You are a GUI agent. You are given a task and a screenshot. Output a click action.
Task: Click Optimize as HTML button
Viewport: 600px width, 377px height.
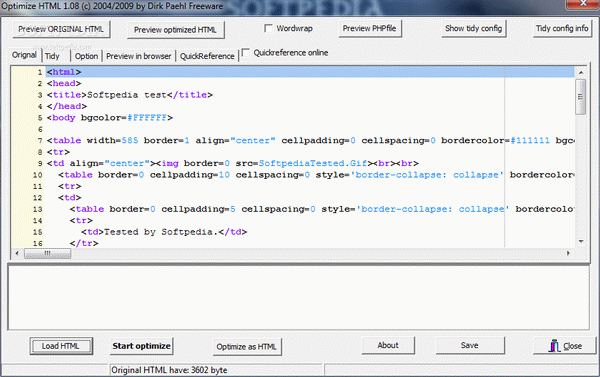click(246, 347)
